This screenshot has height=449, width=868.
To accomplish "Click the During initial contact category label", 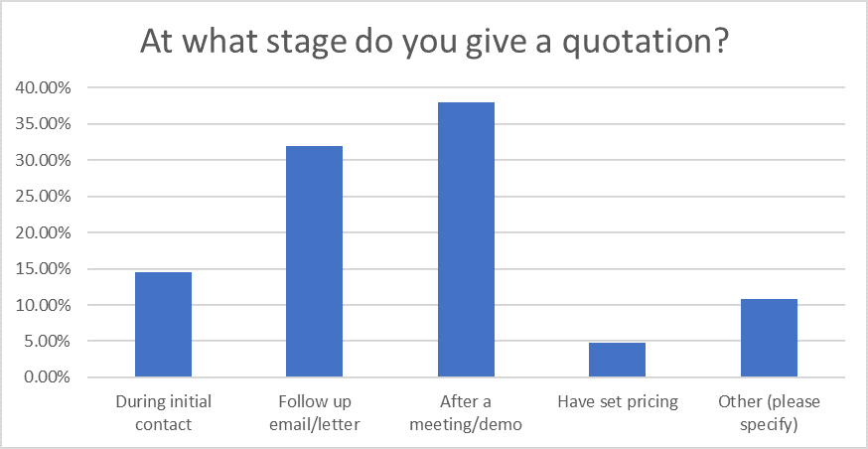I will [x=163, y=413].
